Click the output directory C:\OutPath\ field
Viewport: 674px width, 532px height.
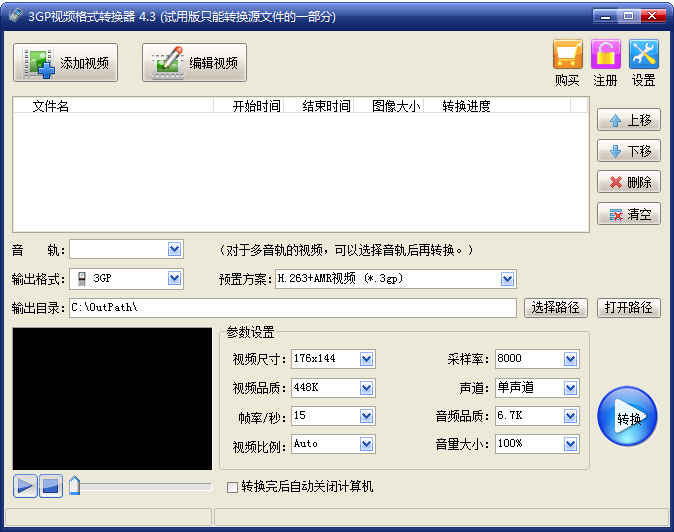coord(292,308)
